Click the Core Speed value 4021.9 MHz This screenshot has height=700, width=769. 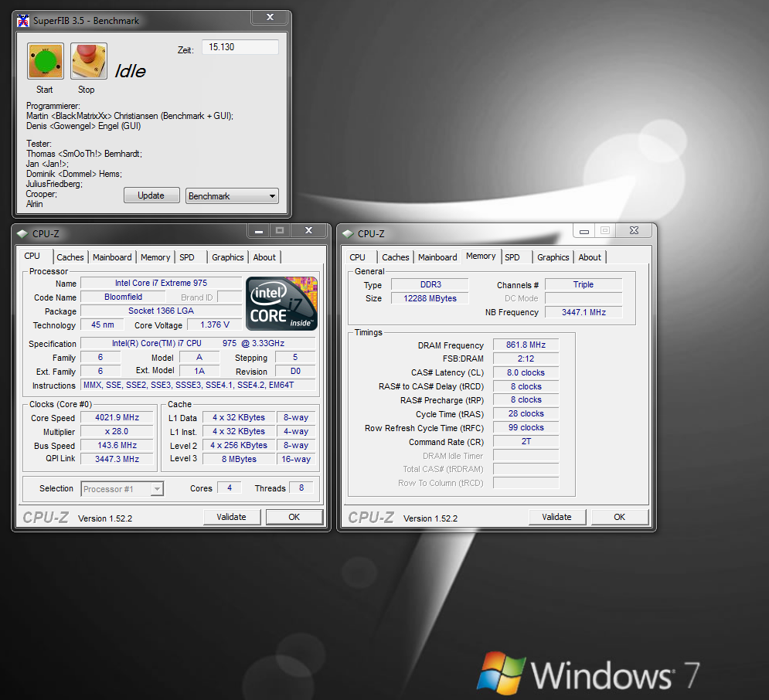click(x=117, y=418)
